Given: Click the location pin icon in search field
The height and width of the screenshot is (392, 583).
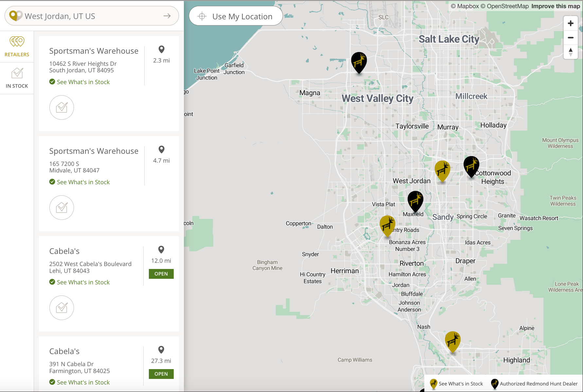Looking at the screenshot, I should 15,16.
